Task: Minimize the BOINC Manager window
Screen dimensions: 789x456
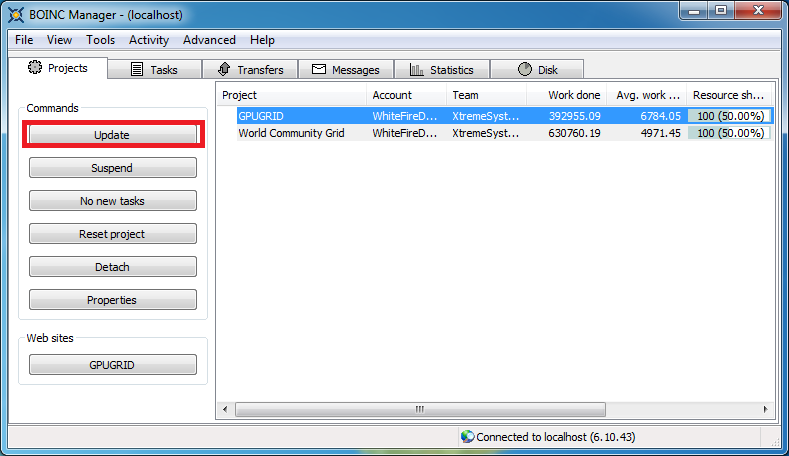Action: (x=694, y=11)
